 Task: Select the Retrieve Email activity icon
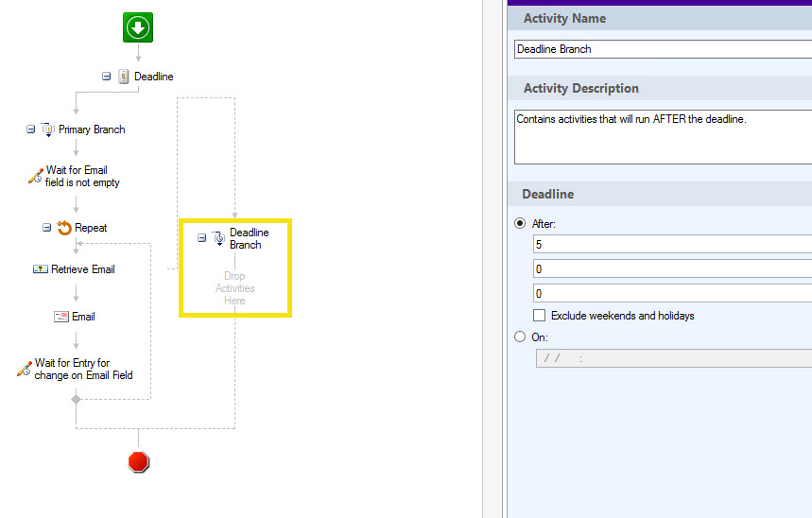point(41,269)
